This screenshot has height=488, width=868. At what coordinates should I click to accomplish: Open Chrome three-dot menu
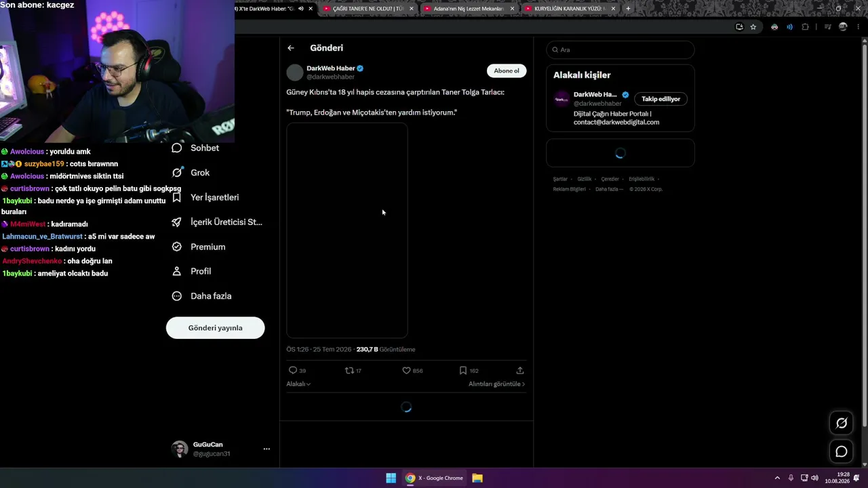pos(857,27)
